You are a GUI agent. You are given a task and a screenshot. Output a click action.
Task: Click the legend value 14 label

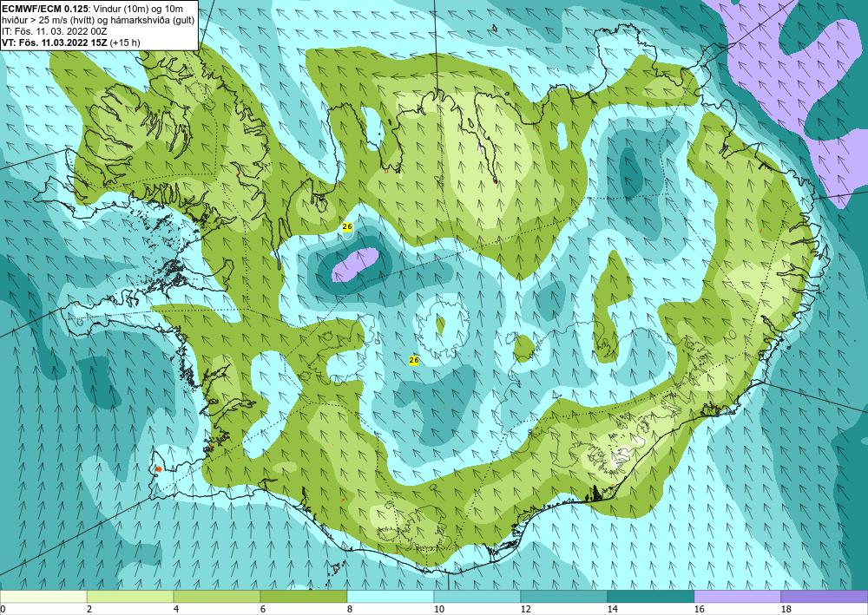pos(612,610)
